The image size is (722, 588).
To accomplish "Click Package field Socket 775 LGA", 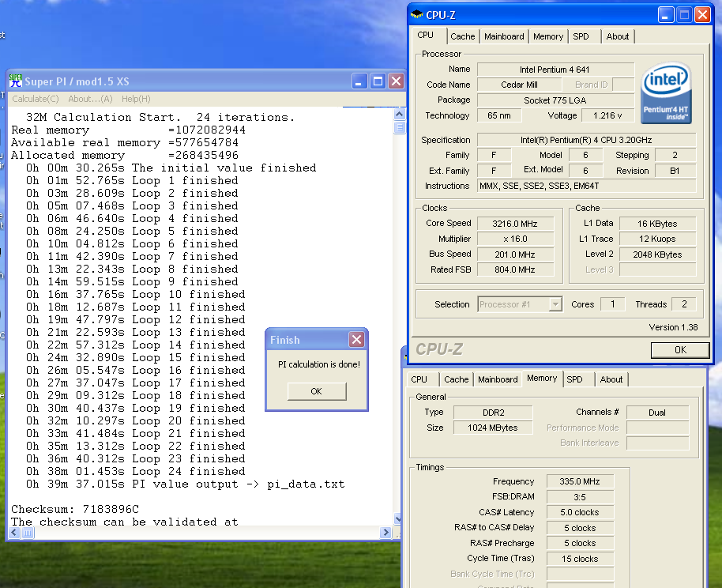I will coord(555,100).
